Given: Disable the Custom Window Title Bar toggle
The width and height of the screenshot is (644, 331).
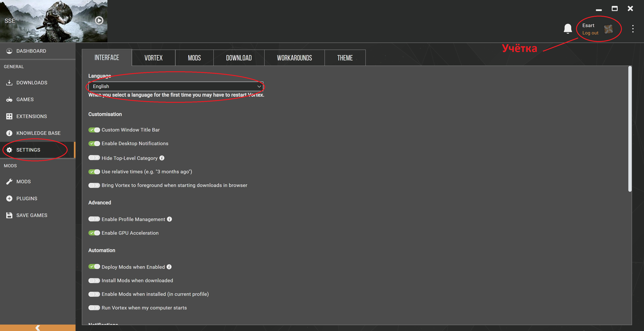Looking at the screenshot, I should click(x=94, y=130).
